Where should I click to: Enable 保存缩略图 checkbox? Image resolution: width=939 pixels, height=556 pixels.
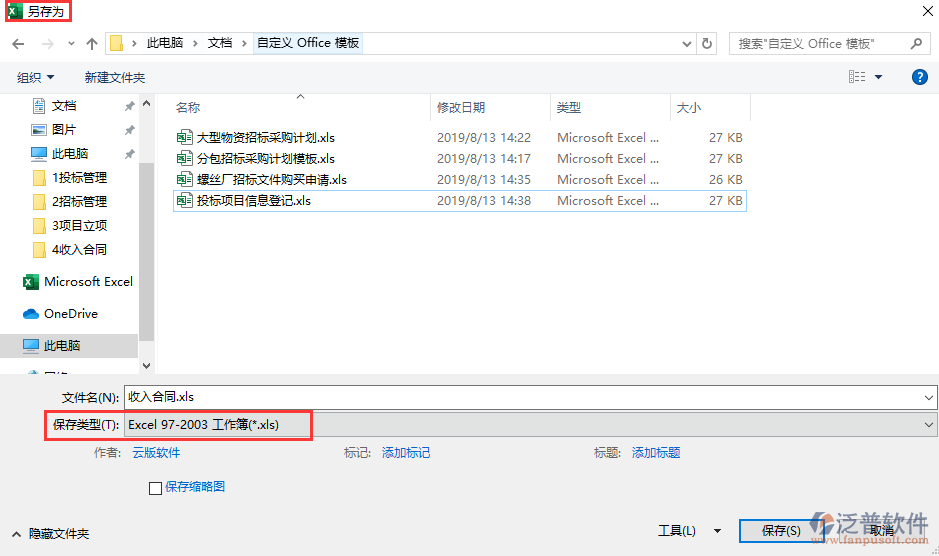tap(155, 488)
